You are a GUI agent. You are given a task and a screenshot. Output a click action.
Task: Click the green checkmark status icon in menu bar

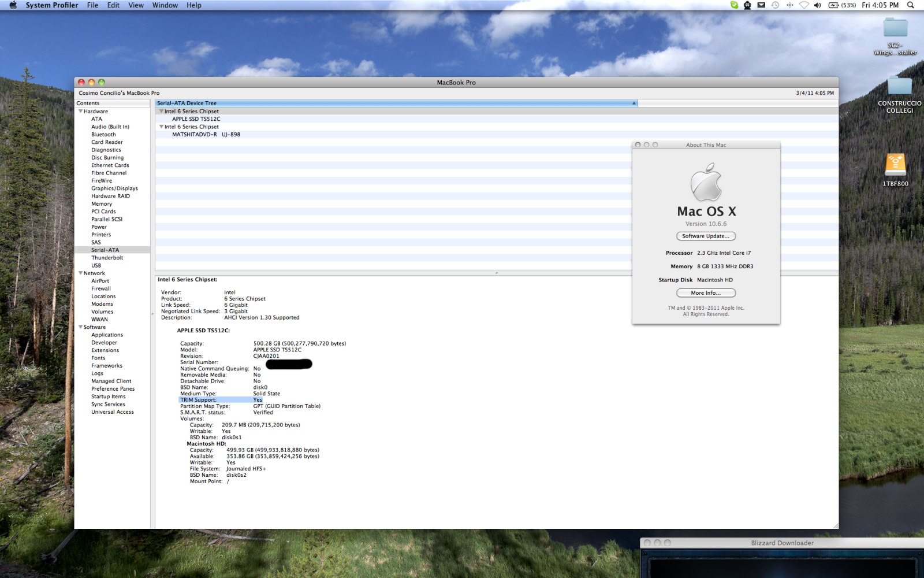coord(734,5)
